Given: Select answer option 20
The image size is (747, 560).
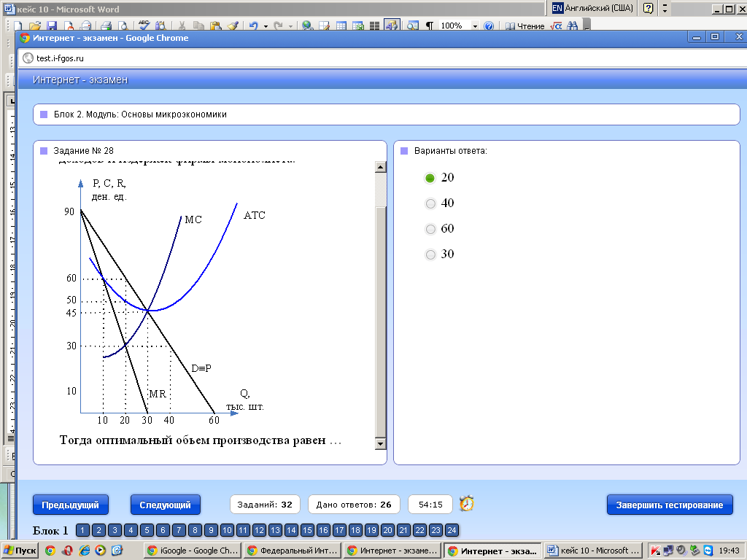Looking at the screenshot, I should click(x=430, y=178).
